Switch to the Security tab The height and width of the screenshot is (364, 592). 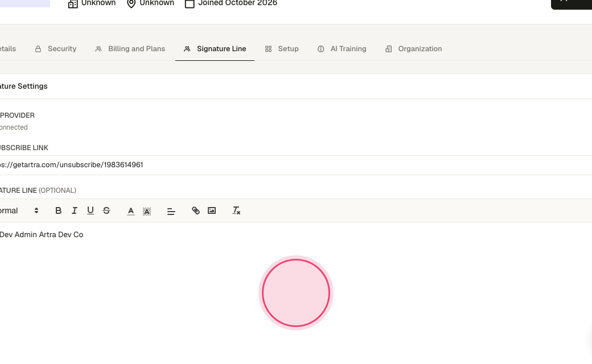pos(56,49)
